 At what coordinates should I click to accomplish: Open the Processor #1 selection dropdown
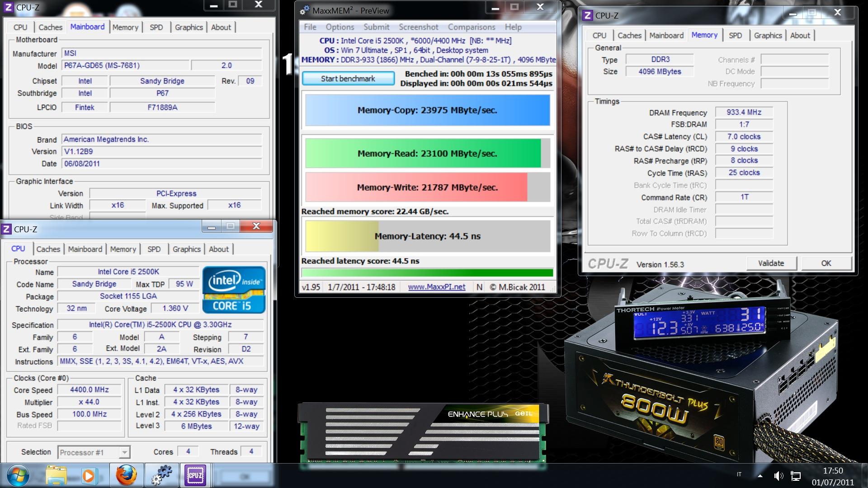pyautogui.click(x=94, y=452)
